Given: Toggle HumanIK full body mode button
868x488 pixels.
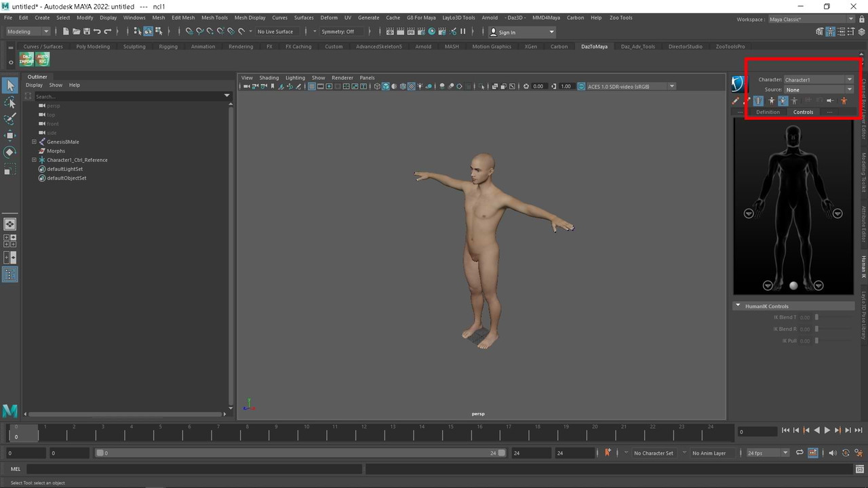Looking at the screenshot, I should [x=772, y=101].
